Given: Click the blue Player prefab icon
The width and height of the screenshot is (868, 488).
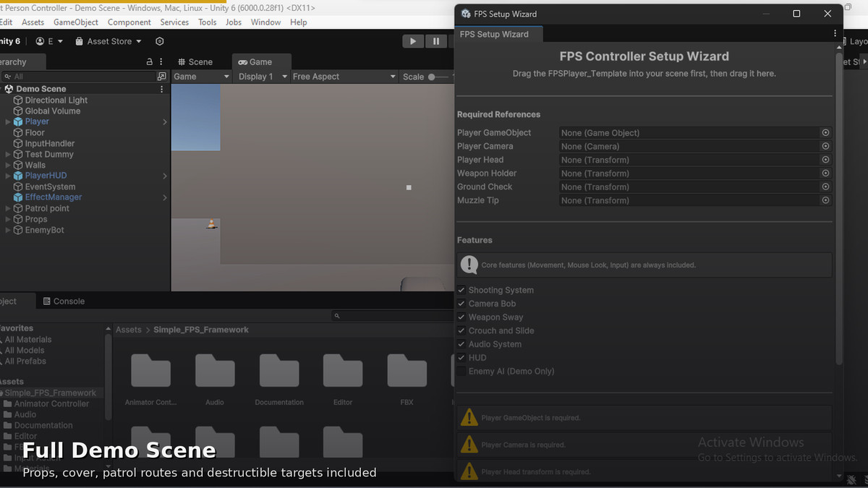Looking at the screenshot, I should click(x=19, y=121).
